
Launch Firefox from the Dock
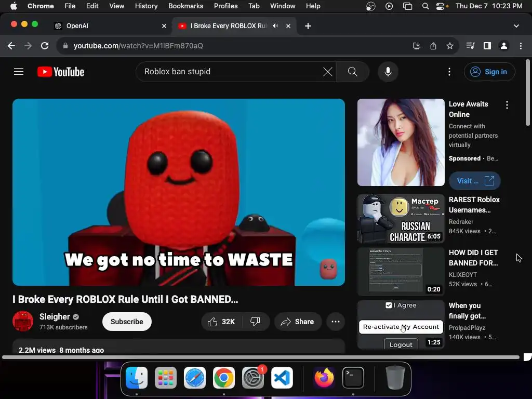tap(324, 378)
